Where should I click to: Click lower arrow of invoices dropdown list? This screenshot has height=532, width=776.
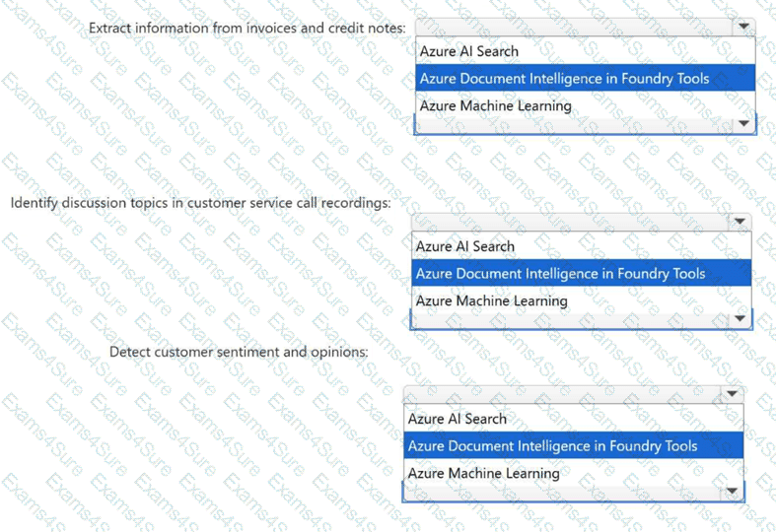pyautogui.click(x=743, y=123)
